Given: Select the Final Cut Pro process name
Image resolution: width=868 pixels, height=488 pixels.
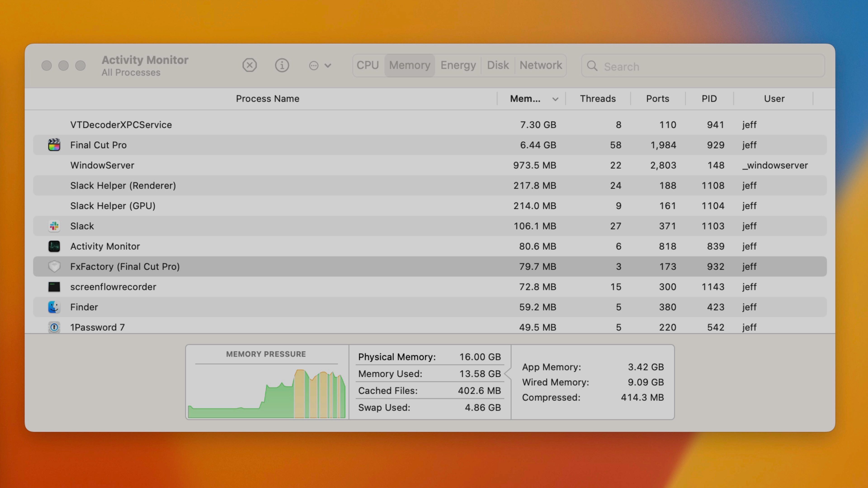Looking at the screenshot, I should pyautogui.click(x=98, y=145).
